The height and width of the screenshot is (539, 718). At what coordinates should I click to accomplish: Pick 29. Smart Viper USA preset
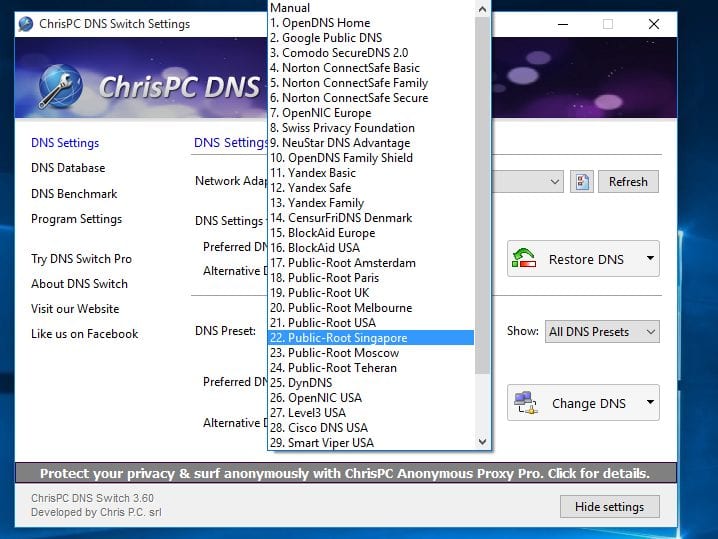click(x=370, y=443)
